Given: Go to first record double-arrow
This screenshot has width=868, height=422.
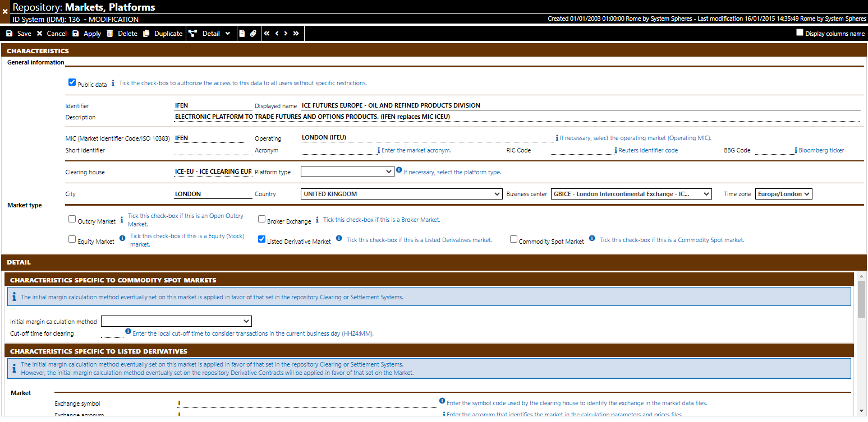Looking at the screenshot, I should 267,34.
